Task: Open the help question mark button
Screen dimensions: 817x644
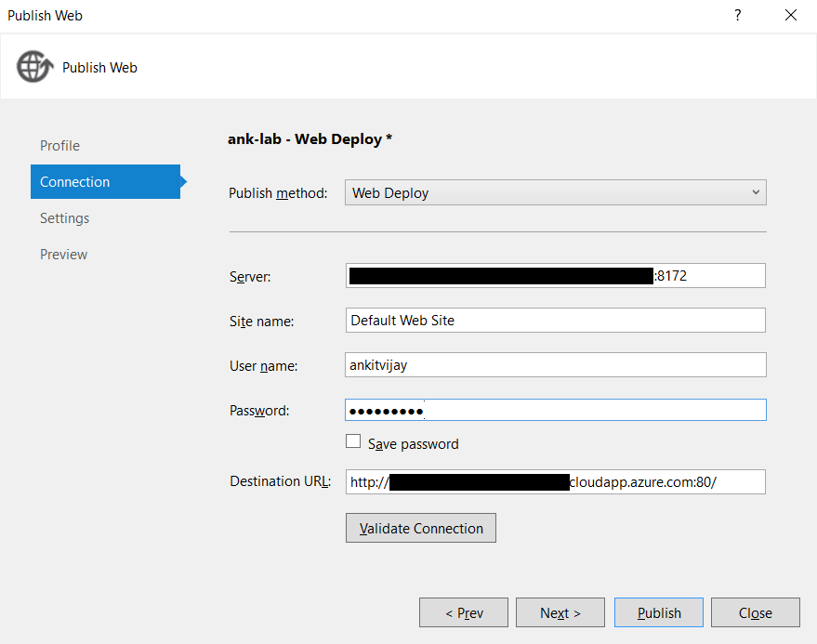Action: click(x=737, y=15)
